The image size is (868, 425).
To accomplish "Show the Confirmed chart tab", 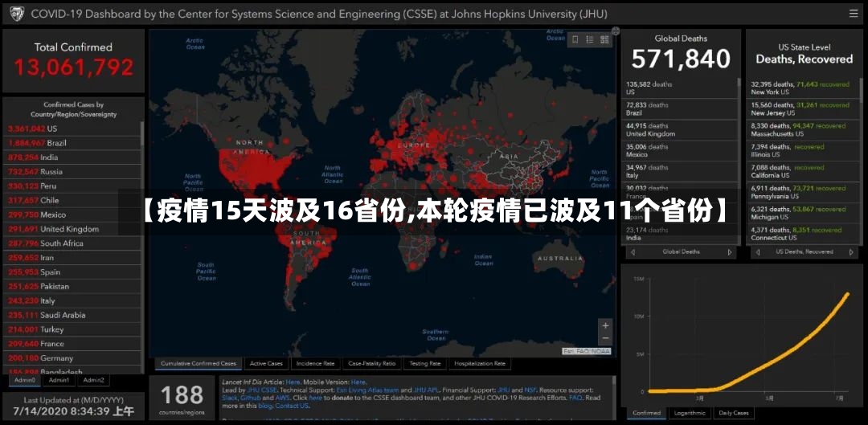I will [646, 414].
